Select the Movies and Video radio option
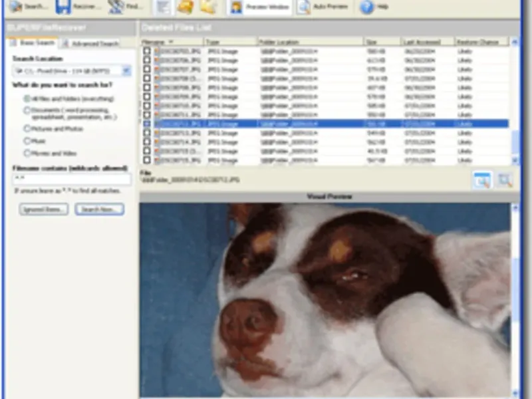The width and height of the screenshot is (532, 399). [x=27, y=153]
